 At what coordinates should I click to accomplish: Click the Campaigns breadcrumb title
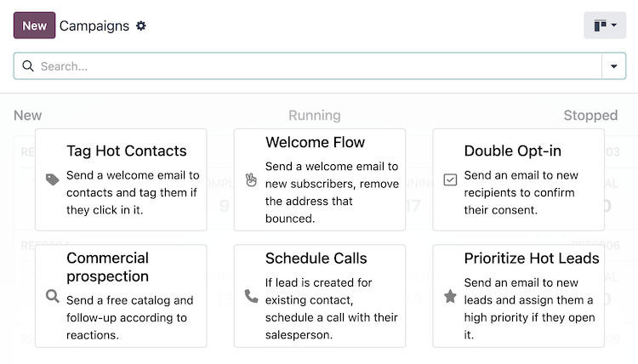94,26
